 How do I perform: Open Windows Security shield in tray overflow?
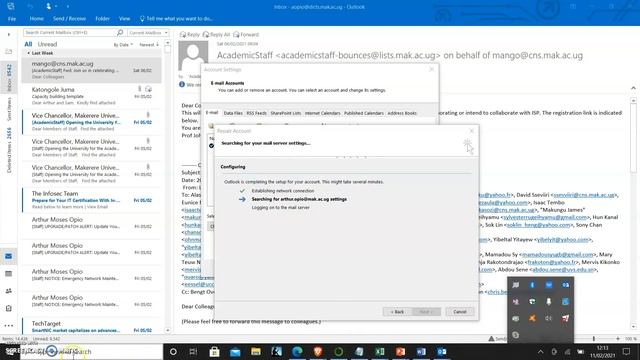[532, 302]
